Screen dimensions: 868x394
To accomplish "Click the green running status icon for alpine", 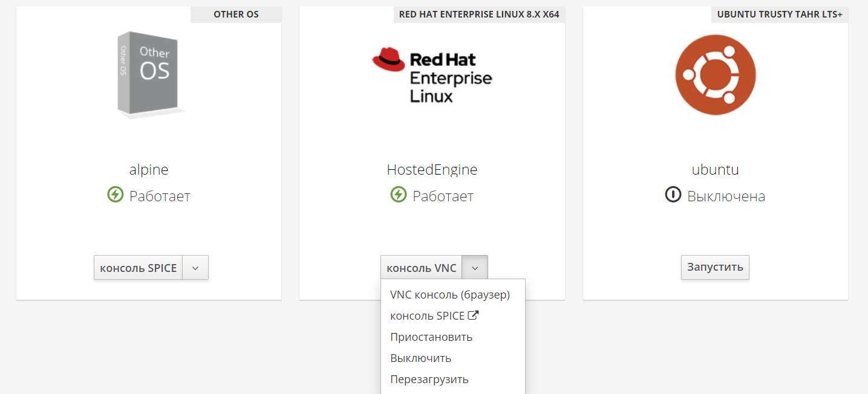I will [116, 195].
